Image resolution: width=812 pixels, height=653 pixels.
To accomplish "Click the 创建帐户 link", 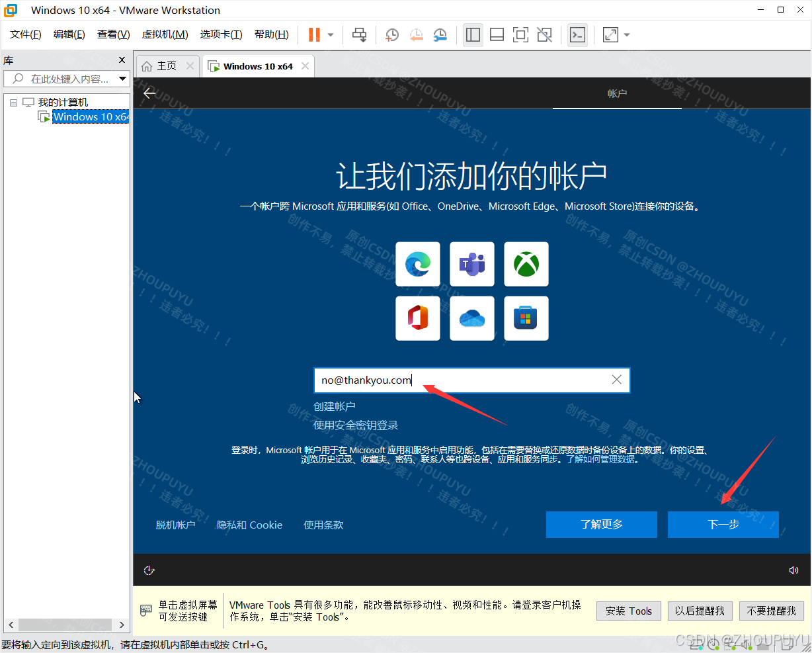I will pos(335,406).
